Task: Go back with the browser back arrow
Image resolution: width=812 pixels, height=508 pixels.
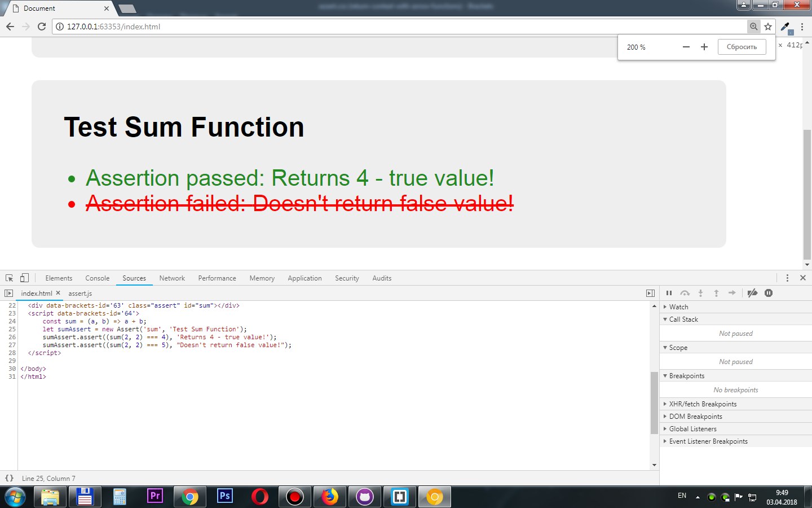Action: tap(10, 27)
